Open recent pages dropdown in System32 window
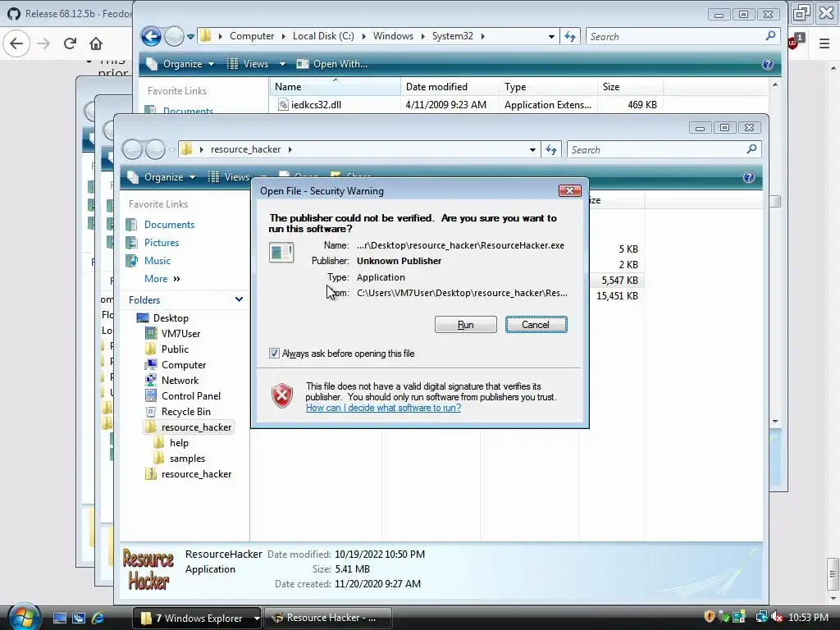Viewport: 840px width, 630px height. (x=190, y=36)
